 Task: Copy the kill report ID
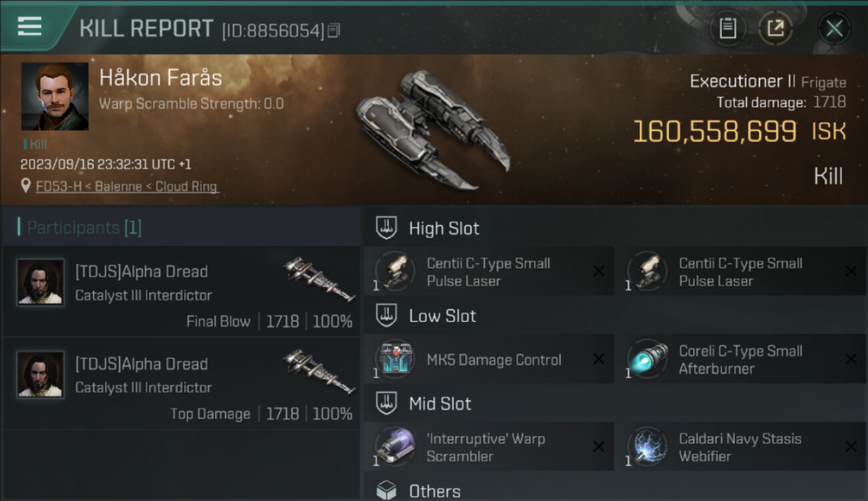click(334, 30)
